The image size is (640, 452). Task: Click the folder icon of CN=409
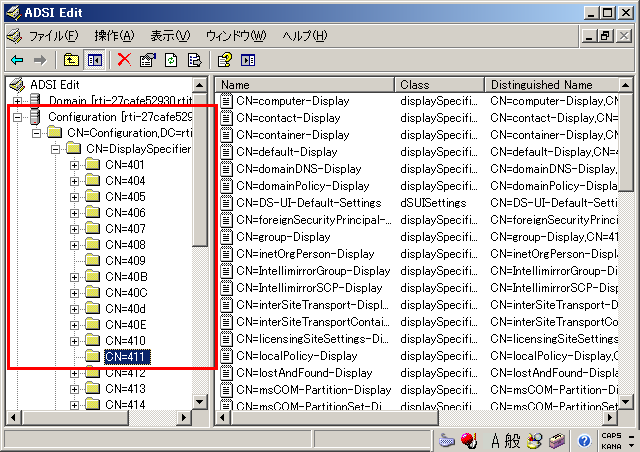[93, 260]
